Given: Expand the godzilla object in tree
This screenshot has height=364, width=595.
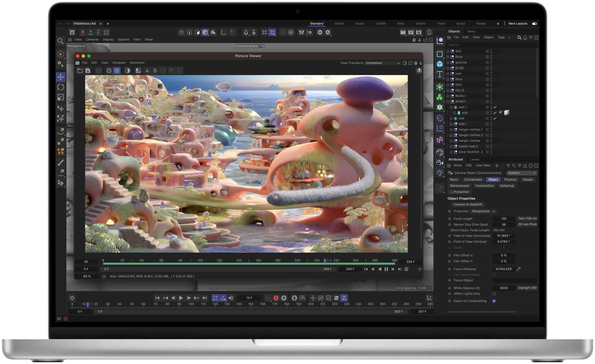Looking at the screenshot, I should coord(447,63).
